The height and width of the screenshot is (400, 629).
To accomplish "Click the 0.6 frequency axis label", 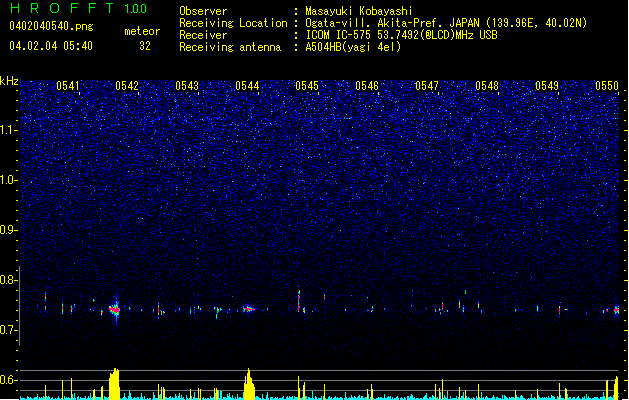I will 9,380.
